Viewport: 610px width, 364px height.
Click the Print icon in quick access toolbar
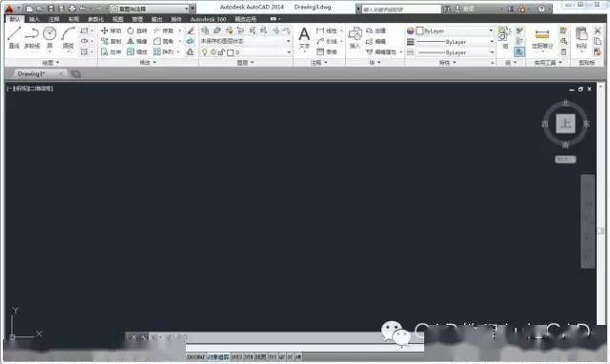click(x=72, y=9)
